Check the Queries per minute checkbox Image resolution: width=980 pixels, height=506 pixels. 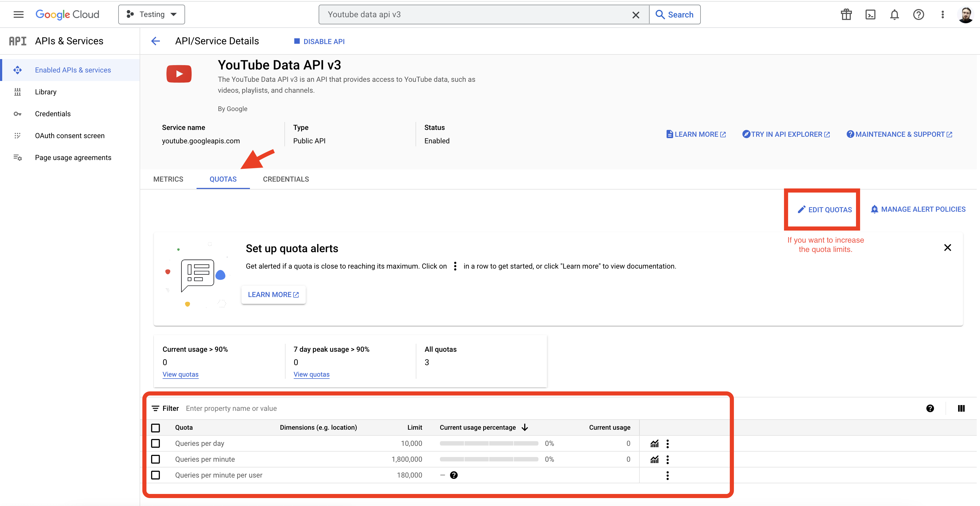click(155, 459)
